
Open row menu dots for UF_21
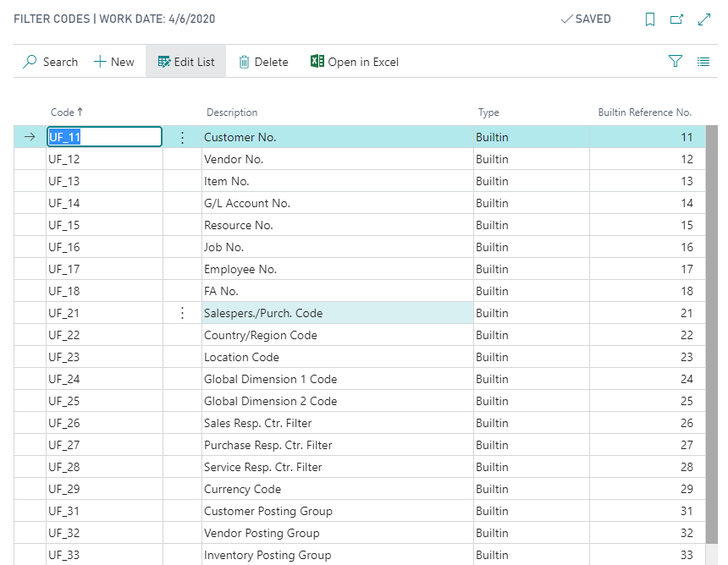(183, 313)
